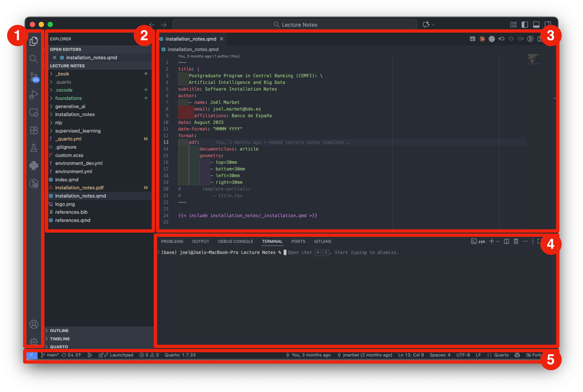
Task: Click the ChatGPT icon in editor toolbar
Action: [x=492, y=39]
